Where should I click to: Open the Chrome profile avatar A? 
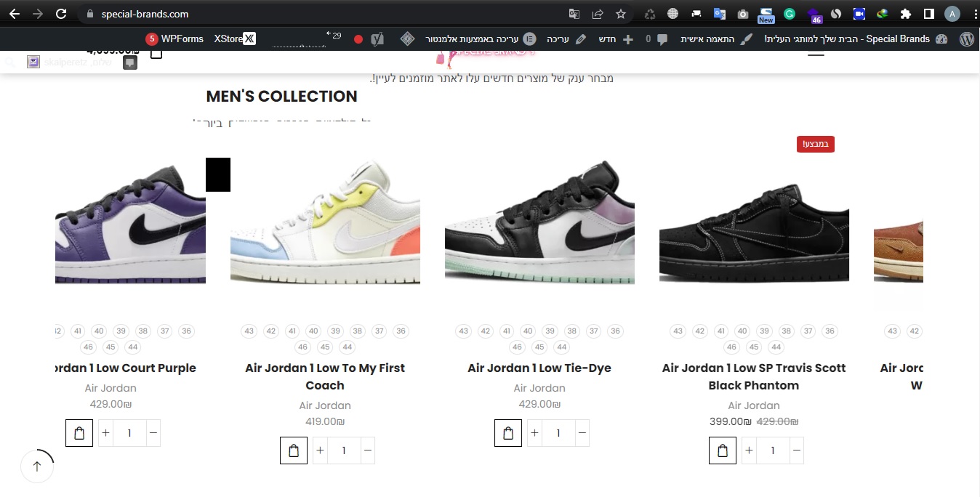tap(952, 14)
